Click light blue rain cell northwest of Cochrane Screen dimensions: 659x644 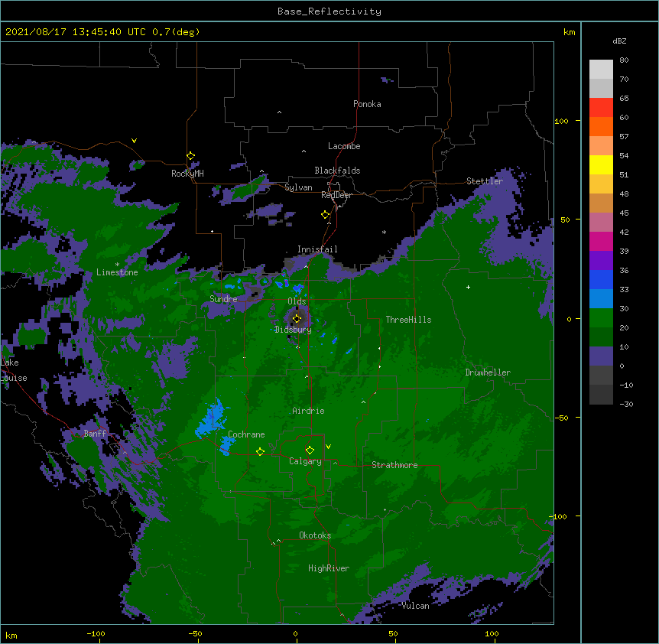[213, 421]
